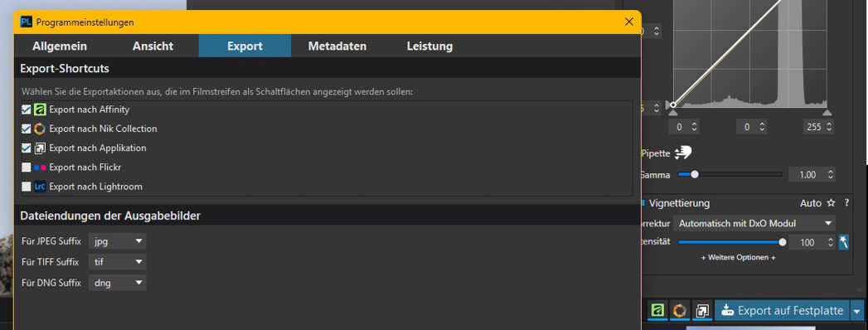Image resolution: width=868 pixels, height=330 pixels.
Task: Open the JPEG suffix dropdown
Action: click(x=118, y=240)
